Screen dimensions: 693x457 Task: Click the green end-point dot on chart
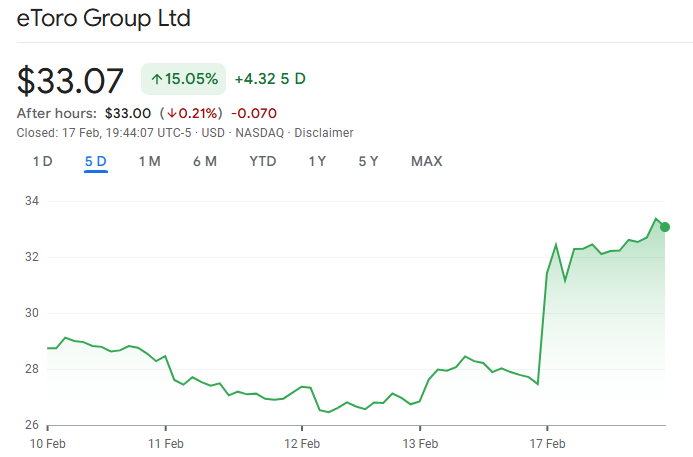665,227
